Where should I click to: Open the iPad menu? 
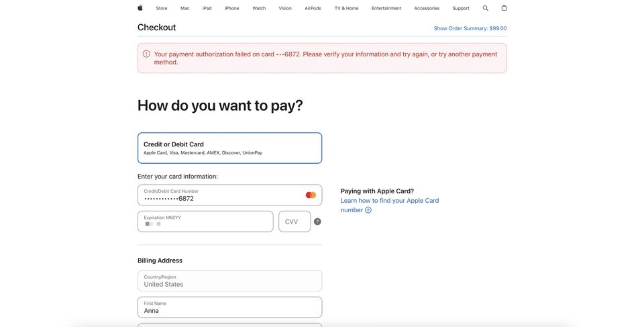point(207,8)
